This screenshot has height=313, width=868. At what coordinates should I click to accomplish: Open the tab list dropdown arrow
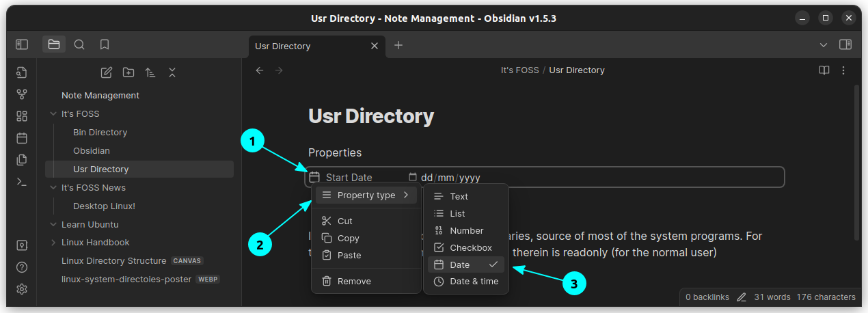(824, 45)
